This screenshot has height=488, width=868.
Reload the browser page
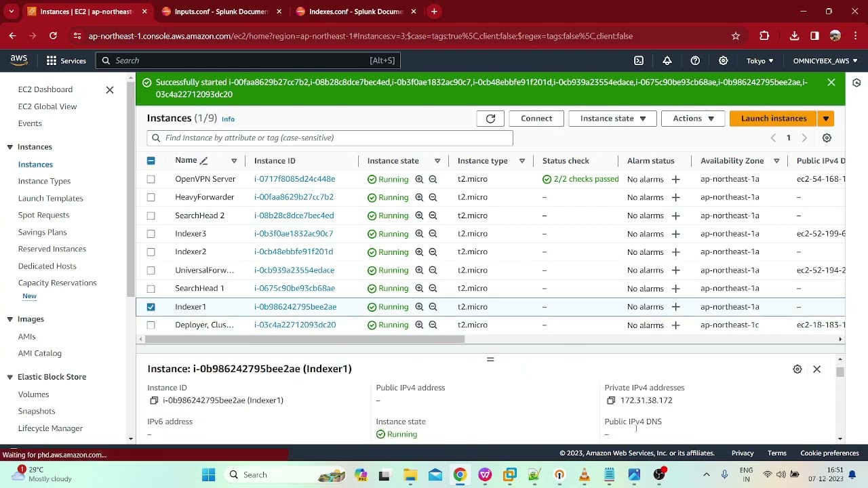tap(53, 36)
